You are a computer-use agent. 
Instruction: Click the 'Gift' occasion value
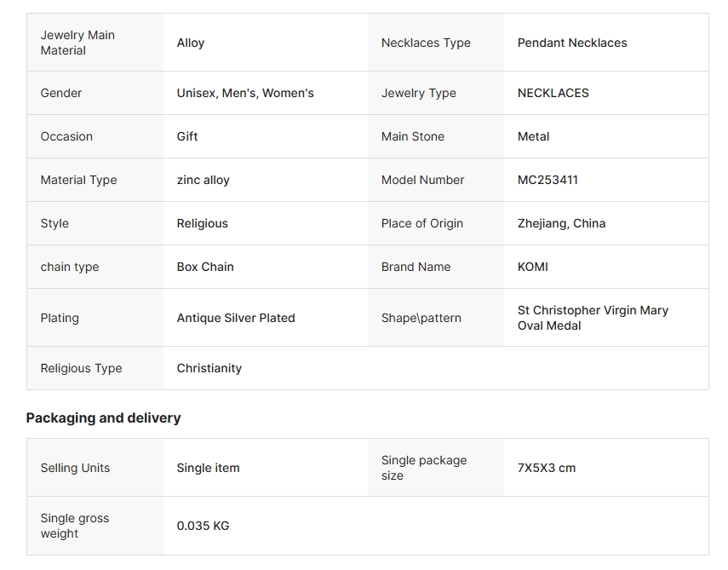(187, 136)
